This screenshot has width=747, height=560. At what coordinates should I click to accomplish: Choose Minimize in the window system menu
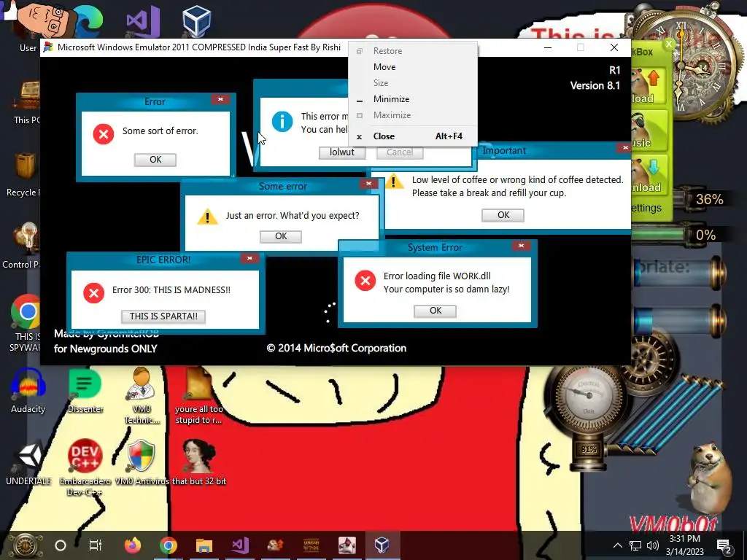pos(413,99)
